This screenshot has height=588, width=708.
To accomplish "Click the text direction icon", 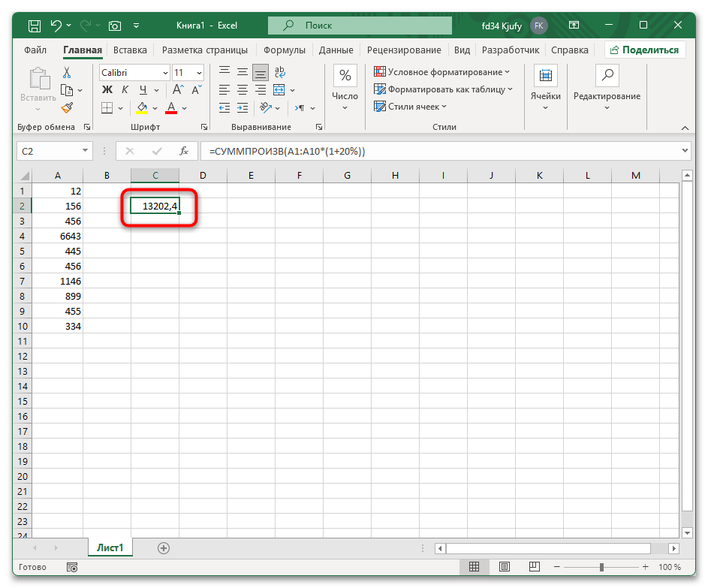I will tap(300, 108).
